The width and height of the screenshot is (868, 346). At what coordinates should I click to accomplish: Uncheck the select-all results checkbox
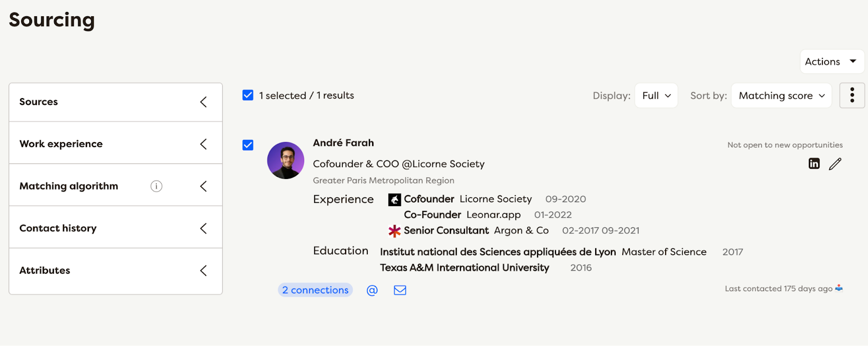(x=248, y=95)
